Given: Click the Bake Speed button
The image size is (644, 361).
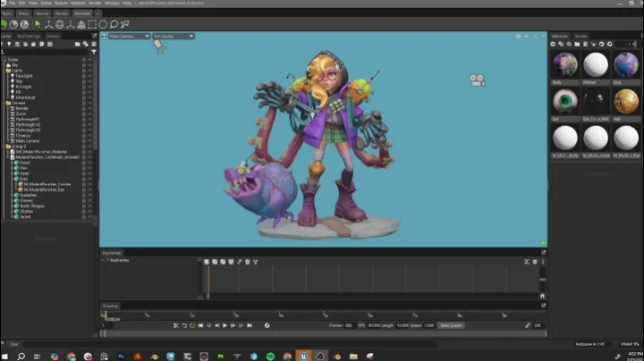Looking at the screenshot, I should (450, 325).
